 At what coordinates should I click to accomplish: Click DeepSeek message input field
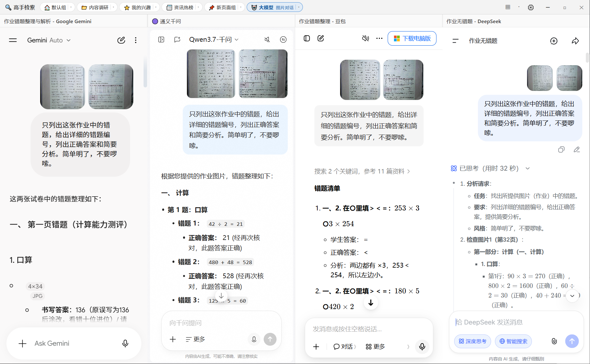[x=516, y=322]
